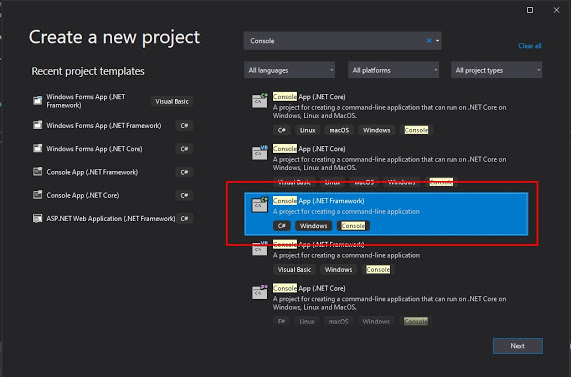Click the VB Console App (.NET Core) template icon
The image size is (571, 377).
click(x=260, y=152)
